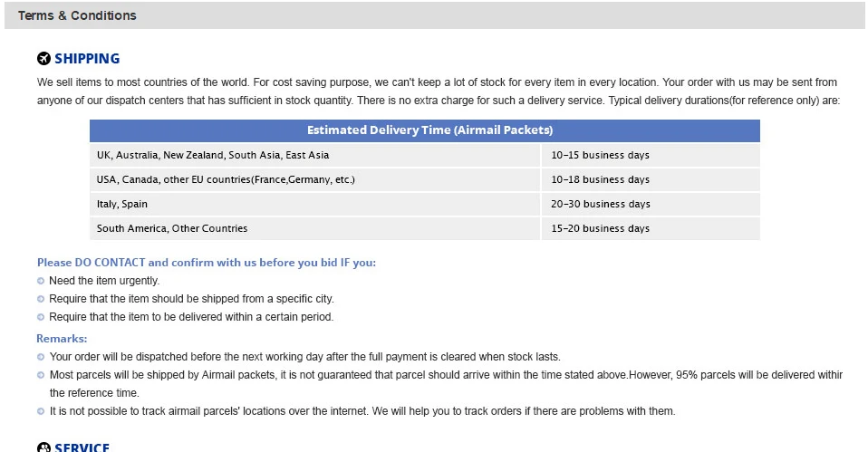Click the 'Remarks:' label
868x452 pixels.
click(x=62, y=339)
